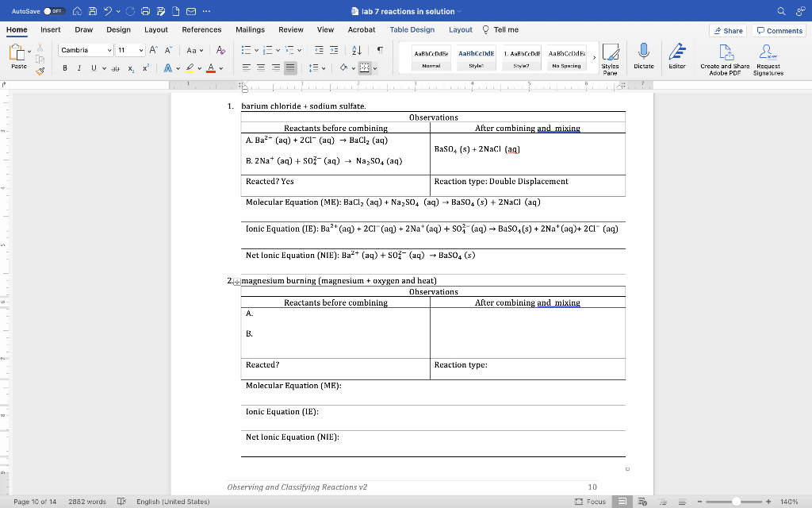Click the Tell me search box
Viewport: 812px width, 508px height.
click(x=500, y=29)
